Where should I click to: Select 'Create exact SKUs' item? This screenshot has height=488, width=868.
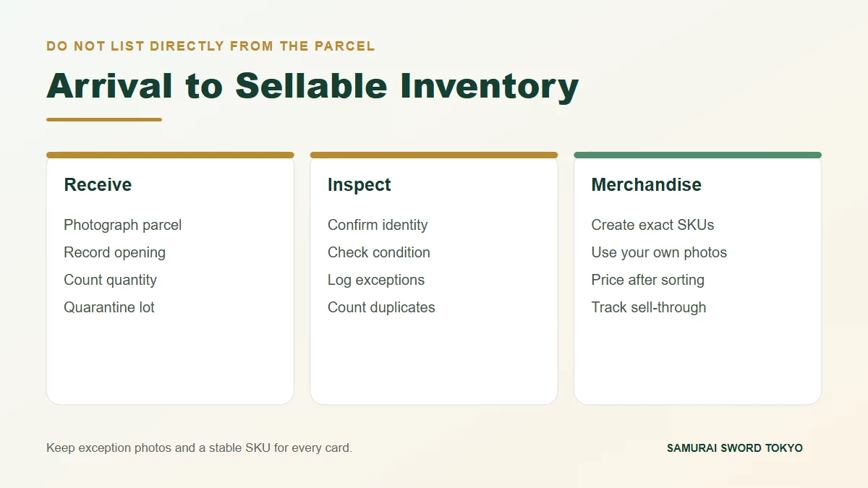point(652,225)
